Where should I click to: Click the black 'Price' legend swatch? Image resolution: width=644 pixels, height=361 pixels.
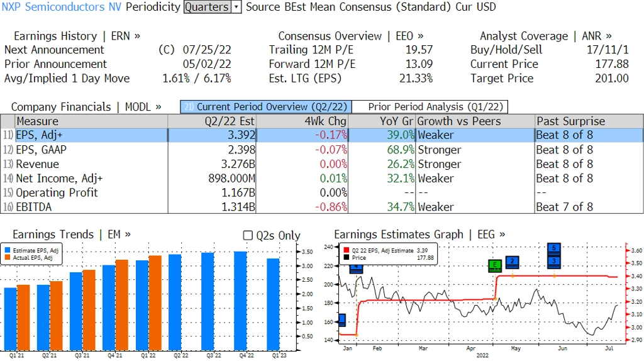coord(347,257)
